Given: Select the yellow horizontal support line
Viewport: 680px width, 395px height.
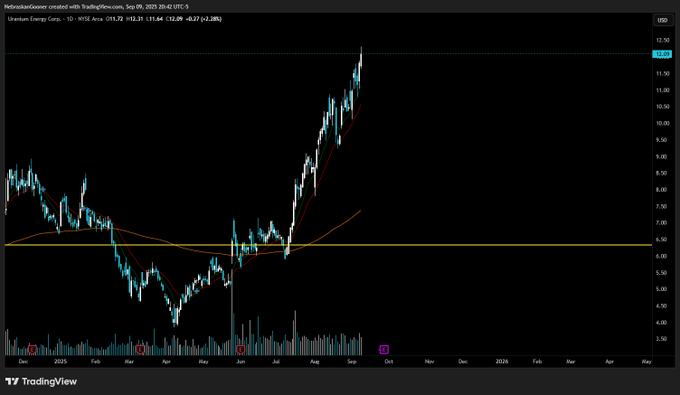Looking at the screenshot, I should tap(328, 245).
